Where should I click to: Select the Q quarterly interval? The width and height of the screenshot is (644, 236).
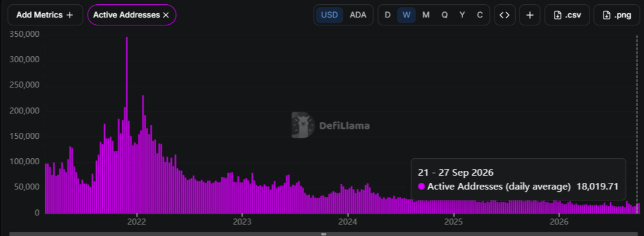pos(444,15)
